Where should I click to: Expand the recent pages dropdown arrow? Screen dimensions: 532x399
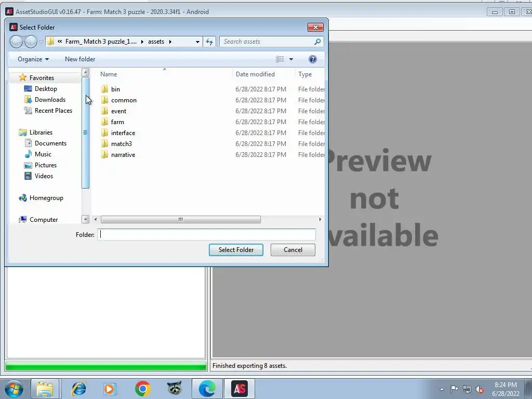coord(41,42)
